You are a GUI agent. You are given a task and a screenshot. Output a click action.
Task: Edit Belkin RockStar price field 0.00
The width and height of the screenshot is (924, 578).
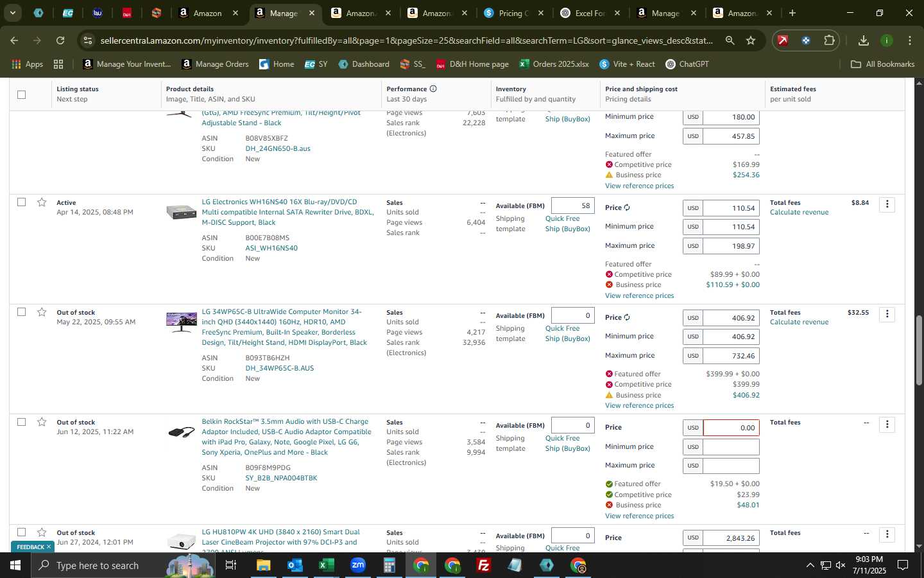[731, 428]
